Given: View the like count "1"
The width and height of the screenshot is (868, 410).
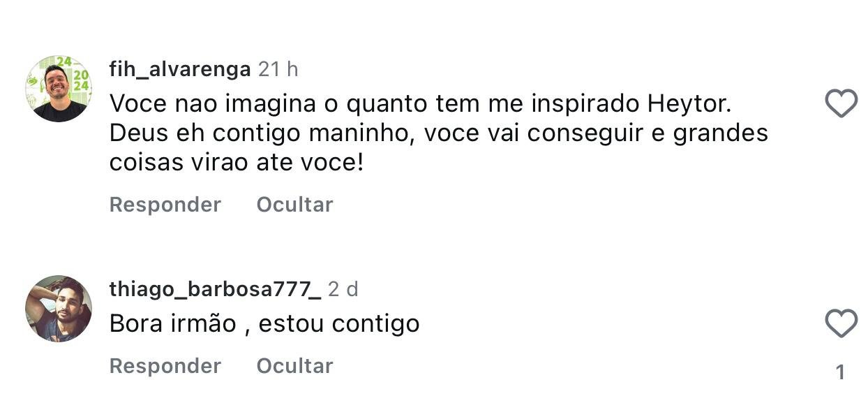Looking at the screenshot, I should tap(840, 372).
